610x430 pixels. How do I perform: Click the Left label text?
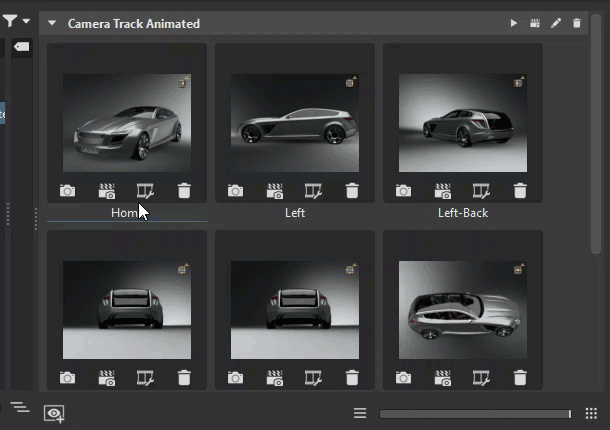click(x=295, y=213)
